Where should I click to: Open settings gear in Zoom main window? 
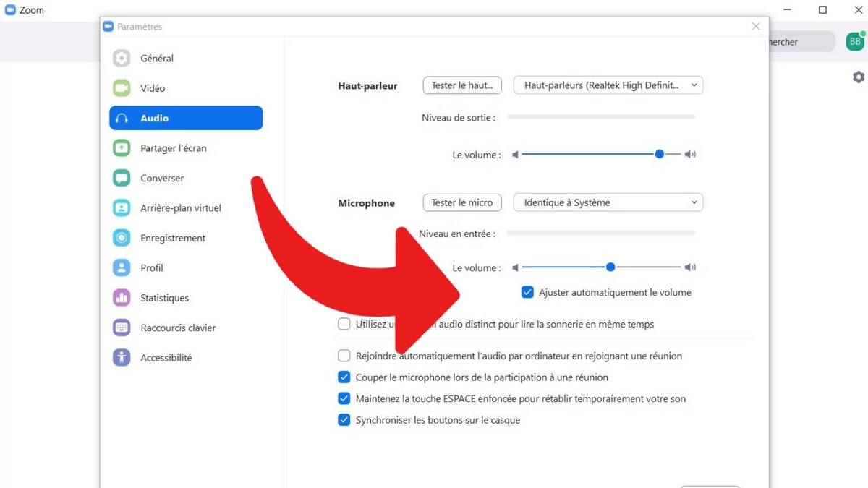(x=859, y=77)
